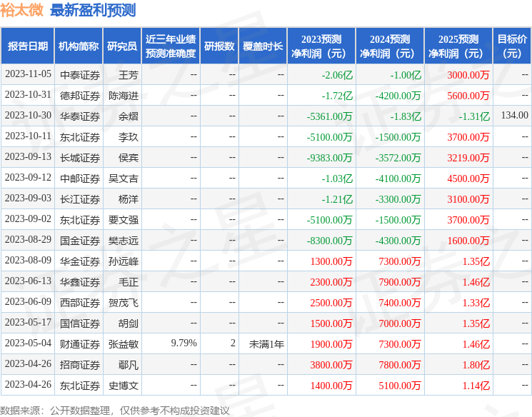Click analyst name 侯宾

click(129, 158)
